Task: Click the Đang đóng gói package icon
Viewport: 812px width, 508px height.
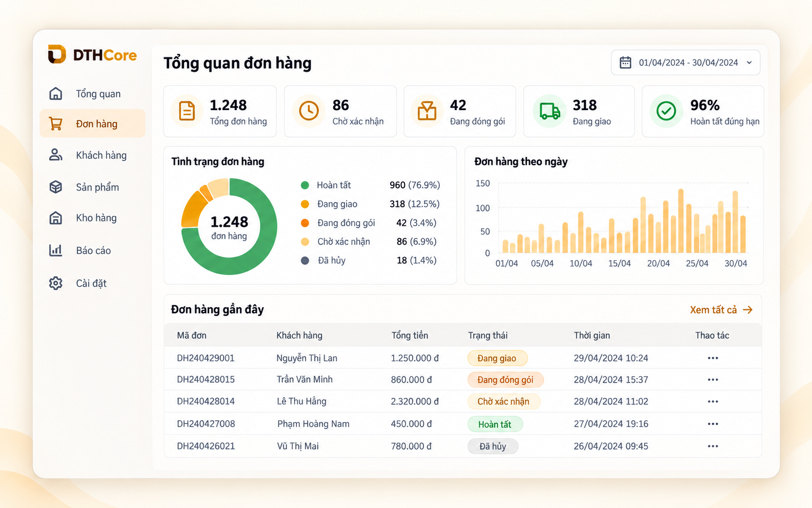Action: tap(427, 111)
